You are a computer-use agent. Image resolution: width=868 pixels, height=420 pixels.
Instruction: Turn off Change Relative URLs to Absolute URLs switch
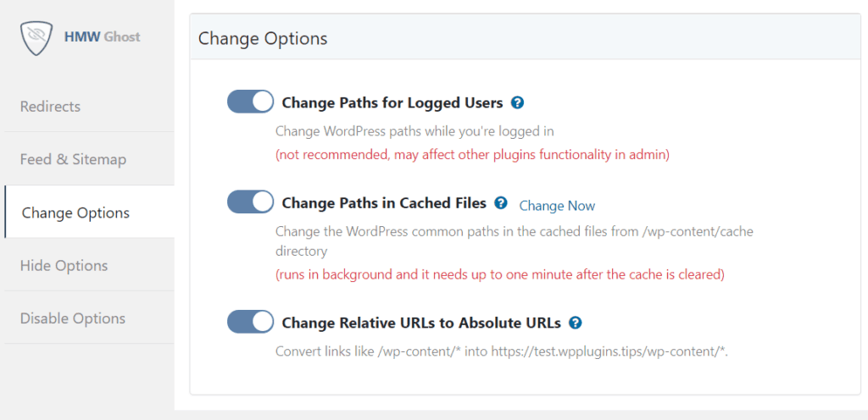pos(250,322)
